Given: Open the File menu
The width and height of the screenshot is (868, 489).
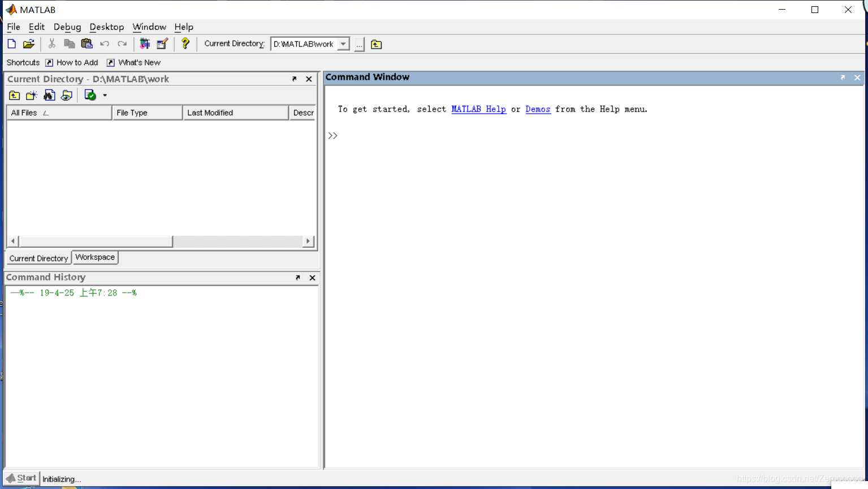Looking at the screenshot, I should point(14,27).
